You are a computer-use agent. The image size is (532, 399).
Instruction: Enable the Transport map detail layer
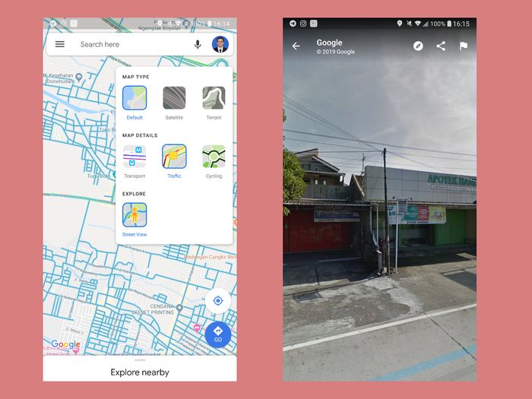135,157
